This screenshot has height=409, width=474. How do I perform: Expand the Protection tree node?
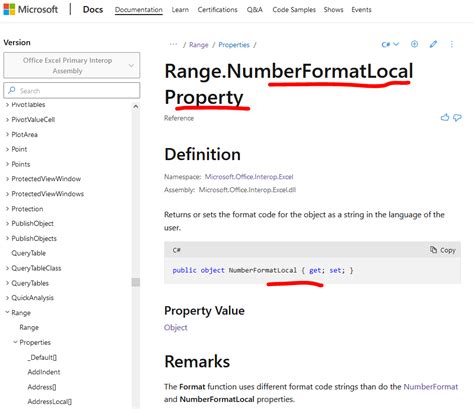coord(7,209)
